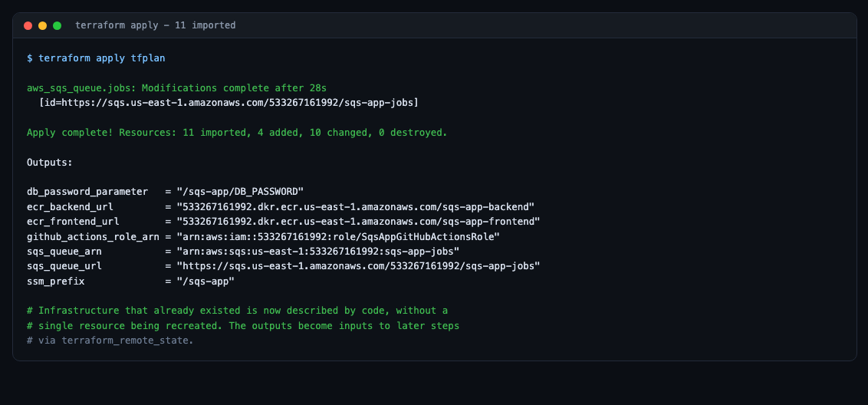Click the arn:aws:sqs queue ARN value
Screen dimensions: 868x405
318,252
